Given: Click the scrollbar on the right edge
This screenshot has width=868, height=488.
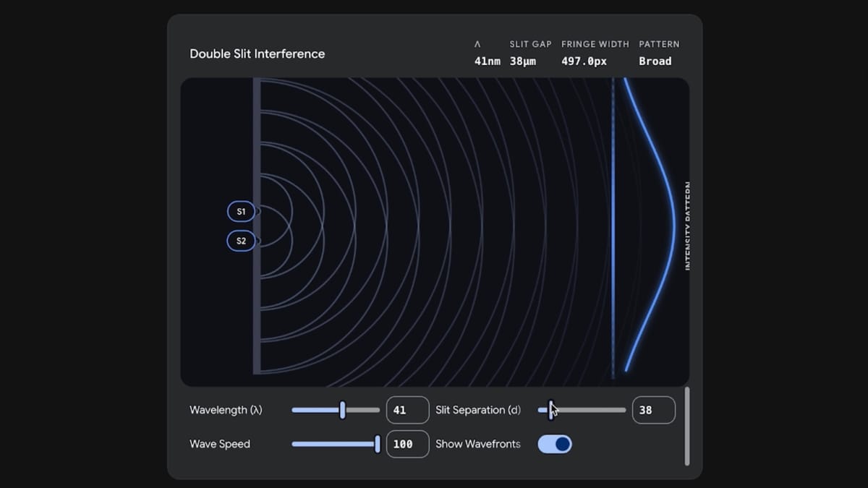Looking at the screenshot, I should coord(687,427).
